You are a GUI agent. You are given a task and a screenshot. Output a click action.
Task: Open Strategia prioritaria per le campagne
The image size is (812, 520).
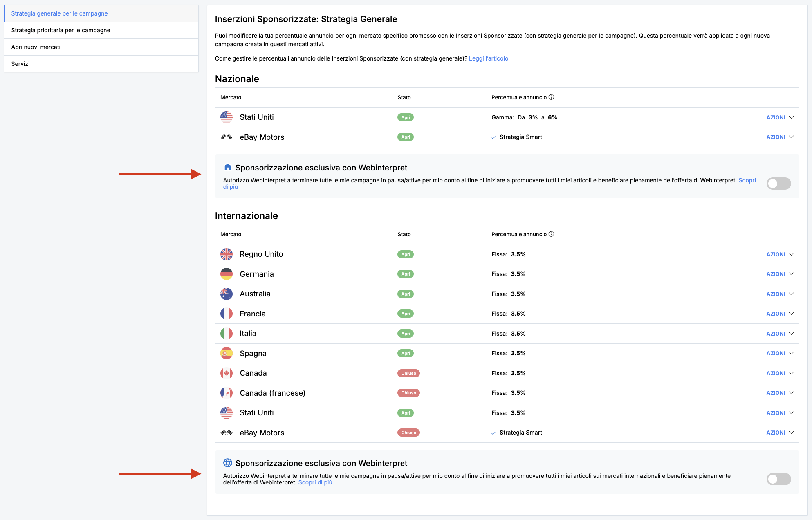(x=101, y=30)
